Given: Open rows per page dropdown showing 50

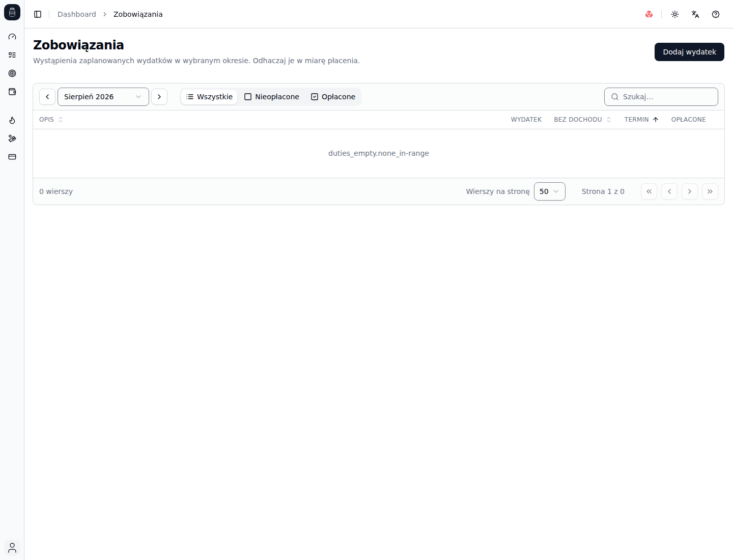Looking at the screenshot, I should tap(550, 191).
